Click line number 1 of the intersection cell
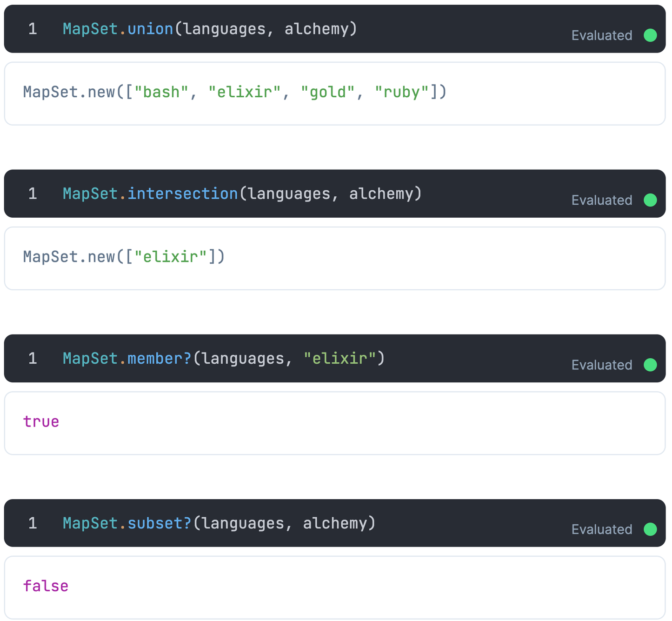The height and width of the screenshot is (621, 672). pos(32,194)
